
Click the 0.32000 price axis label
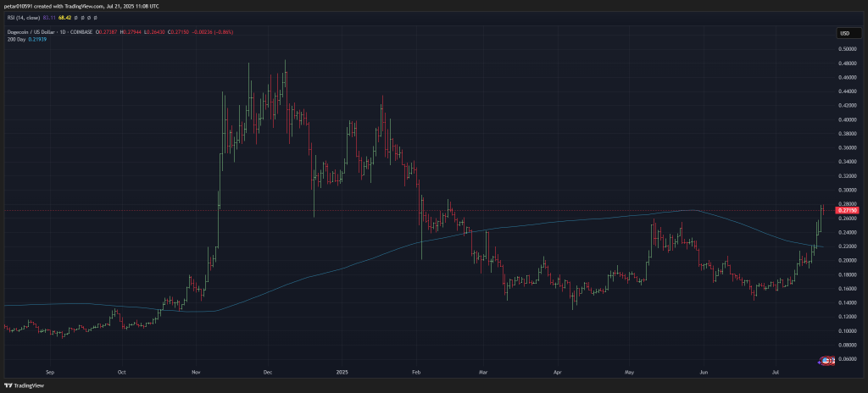[848, 176]
